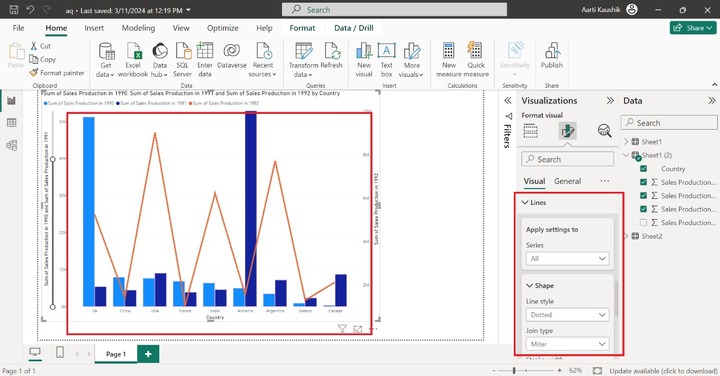Import from Excel workbook icon

(x=134, y=51)
